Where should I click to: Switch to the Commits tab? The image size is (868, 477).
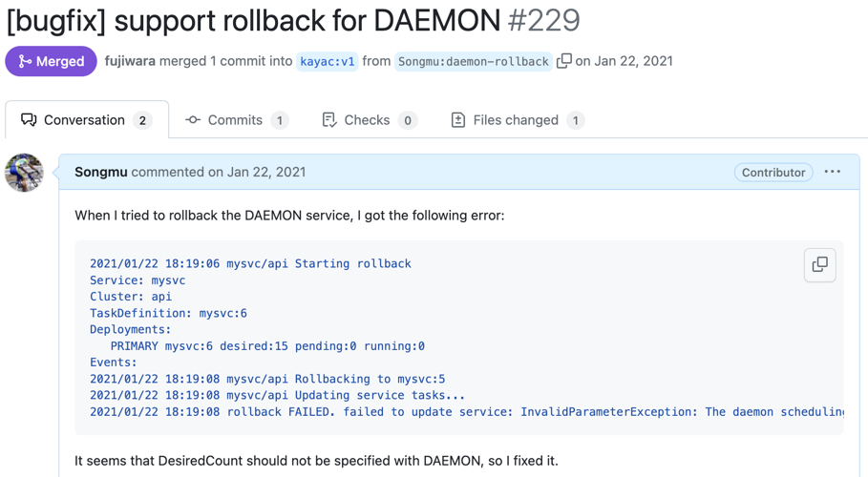tap(237, 120)
